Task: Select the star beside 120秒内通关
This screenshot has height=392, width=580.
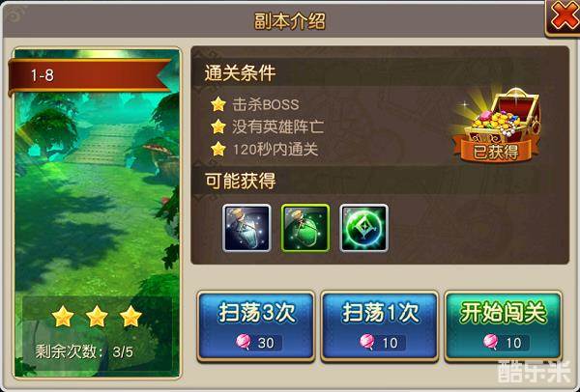Action: click(218, 150)
